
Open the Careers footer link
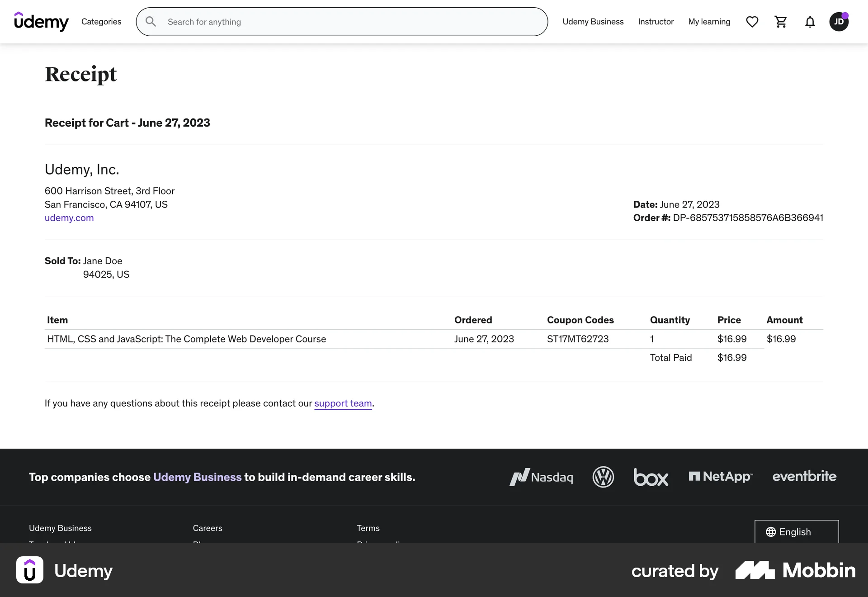click(x=207, y=528)
